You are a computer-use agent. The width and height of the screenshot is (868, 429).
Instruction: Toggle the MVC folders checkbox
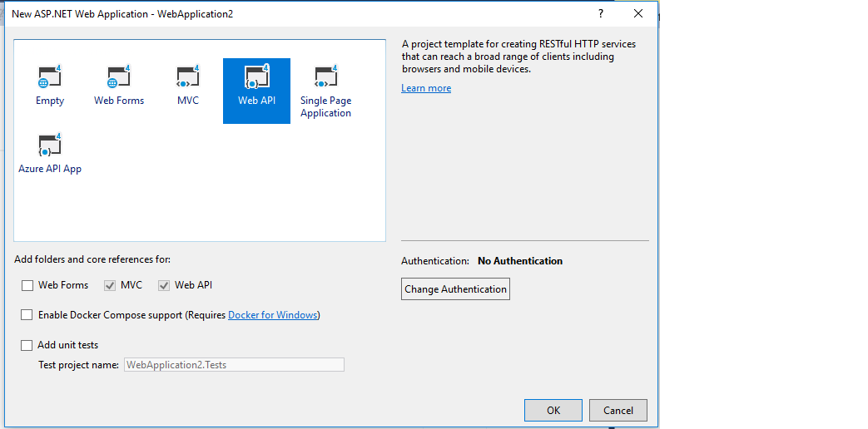pyautogui.click(x=110, y=285)
